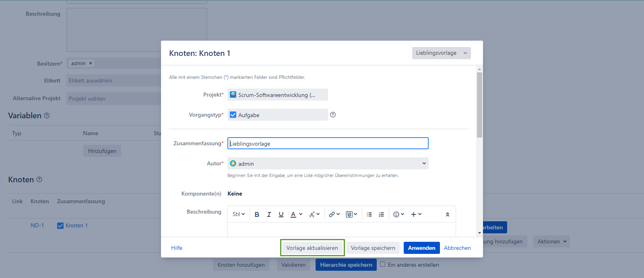Image resolution: width=644 pixels, height=278 pixels.
Task: Enable 'Ein anderes erstellen' checkbox
Action: click(383, 264)
